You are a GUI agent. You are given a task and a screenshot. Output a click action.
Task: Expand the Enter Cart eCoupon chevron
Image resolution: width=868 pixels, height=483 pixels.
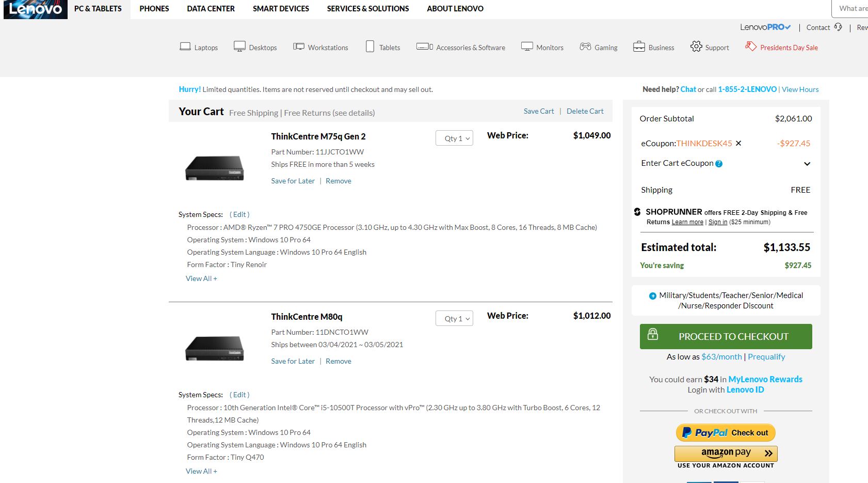[x=807, y=164]
